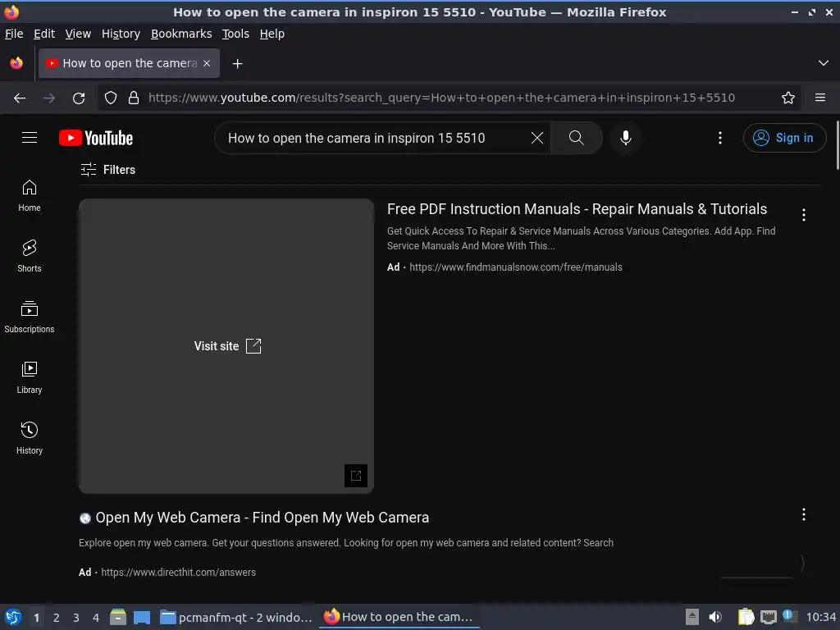Go back in Firefox
This screenshot has width=840, height=630.
(20, 98)
